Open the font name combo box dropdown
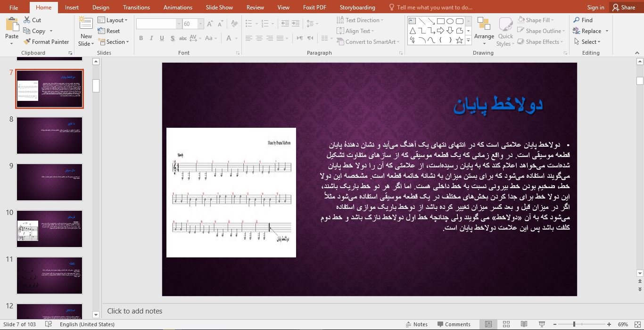Image resolution: width=644 pixels, height=330 pixels. tap(179, 24)
